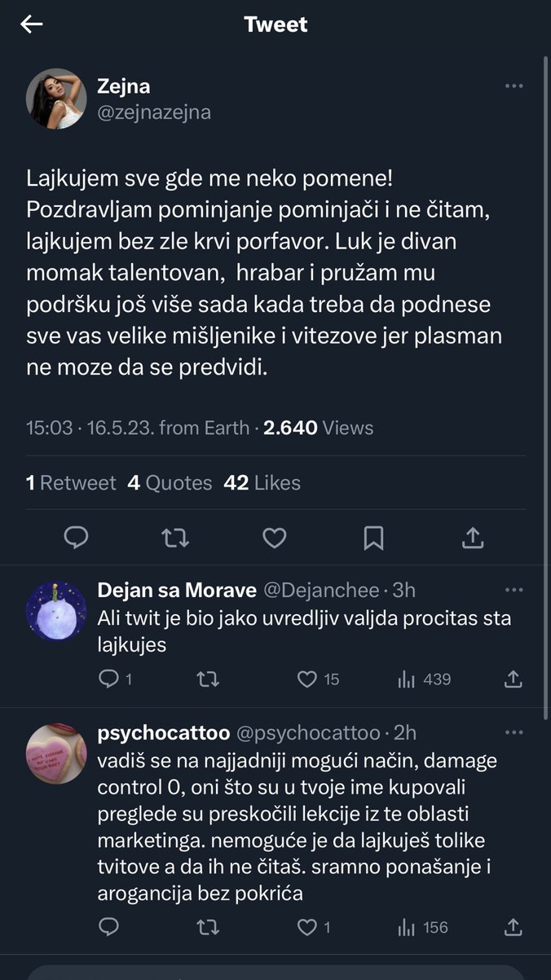The image size is (551, 980).
Task: Bookmark Zejna's tweet
Action: pyautogui.click(x=373, y=537)
